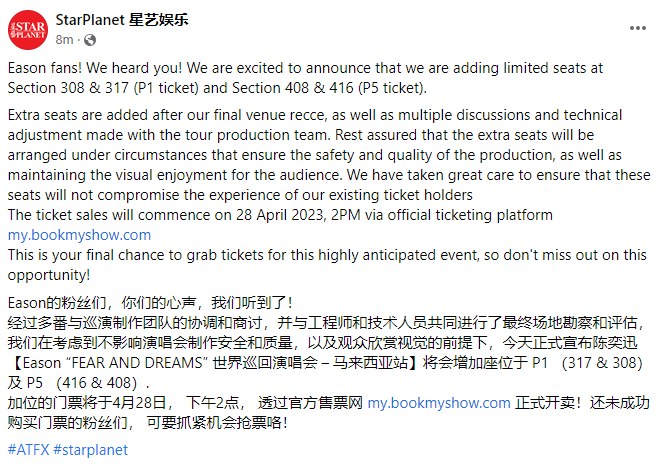656x466 pixels.
Task: Open the #ATFX hashtag
Action: pos(28,450)
